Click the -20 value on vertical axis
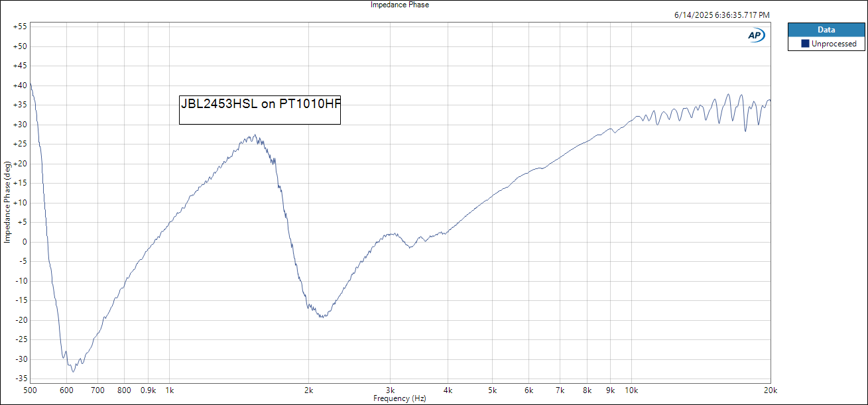Viewport: 868px width, 405px height. (x=21, y=320)
